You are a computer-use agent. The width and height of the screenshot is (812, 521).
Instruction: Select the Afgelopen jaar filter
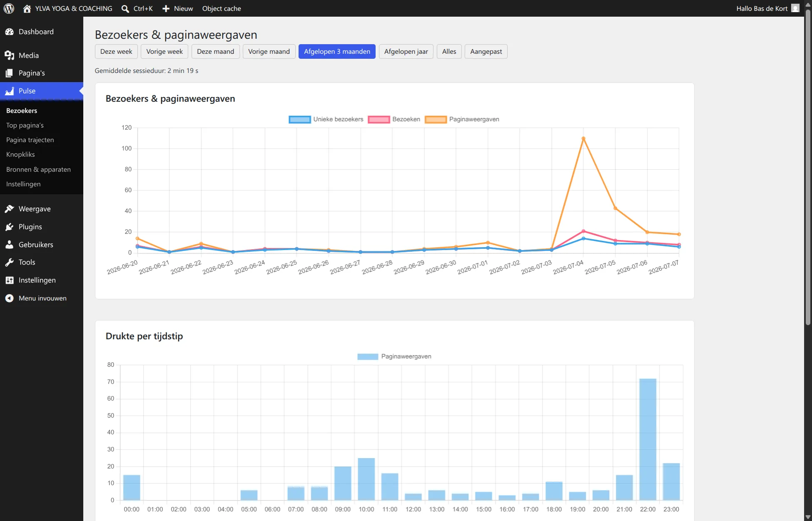point(406,52)
